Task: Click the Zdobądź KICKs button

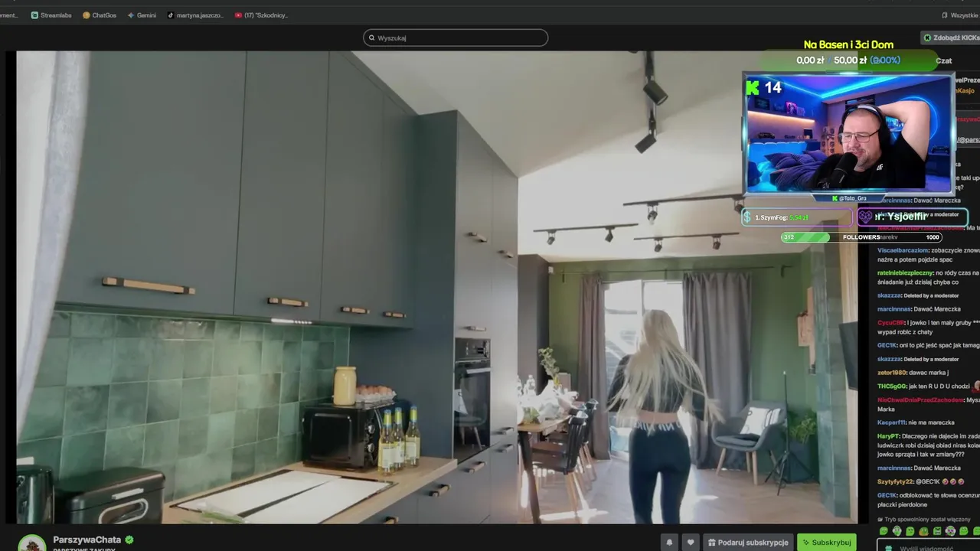Action: [x=951, y=37]
